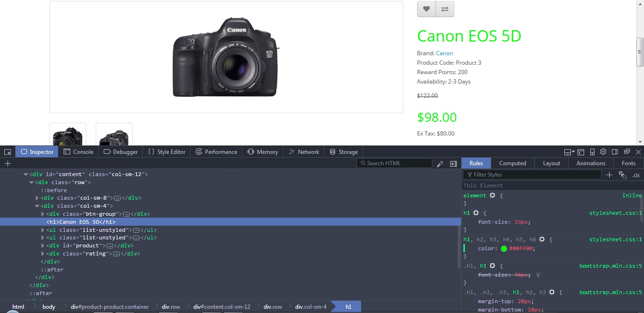Collapse the div class col-sm-4 node
Screen dimensions: 644x313
pos(37,206)
